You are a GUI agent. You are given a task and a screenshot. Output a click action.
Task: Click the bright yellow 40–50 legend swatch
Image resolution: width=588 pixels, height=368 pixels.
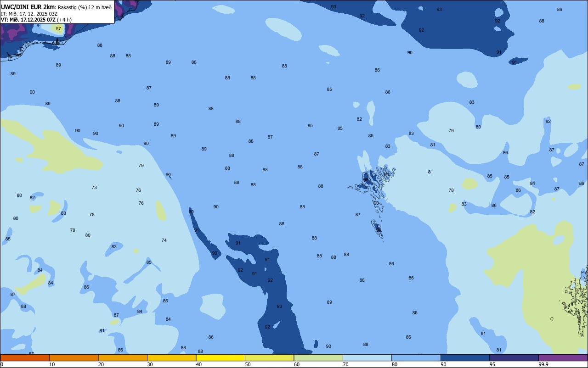click(x=220, y=357)
